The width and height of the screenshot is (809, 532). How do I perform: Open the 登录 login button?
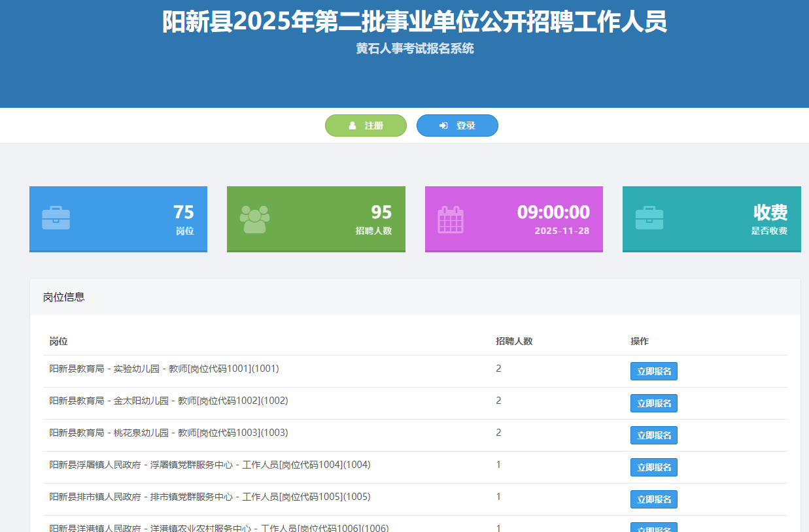pyautogui.click(x=457, y=125)
